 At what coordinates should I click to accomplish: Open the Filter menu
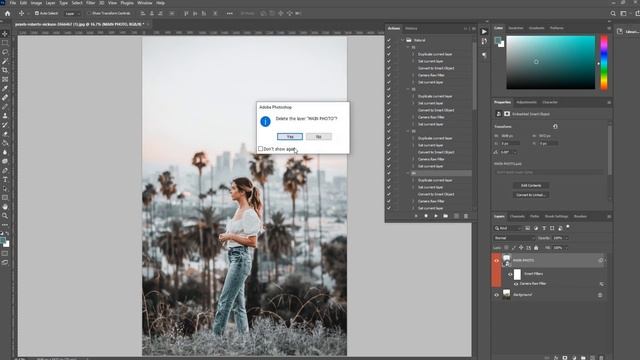coord(90,3)
